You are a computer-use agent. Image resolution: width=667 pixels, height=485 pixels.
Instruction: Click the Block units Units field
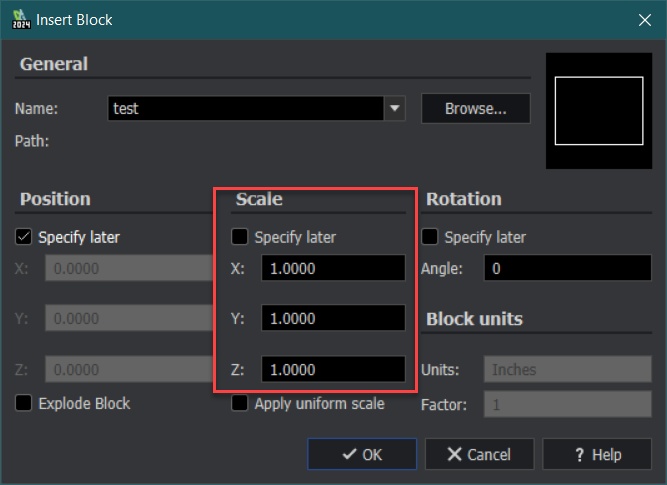(x=567, y=369)
